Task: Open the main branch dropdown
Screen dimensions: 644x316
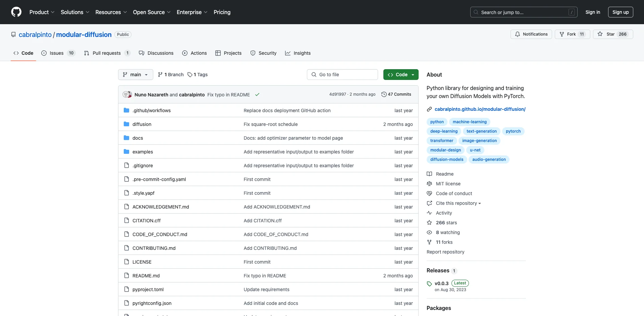Action: pos(136,75)
